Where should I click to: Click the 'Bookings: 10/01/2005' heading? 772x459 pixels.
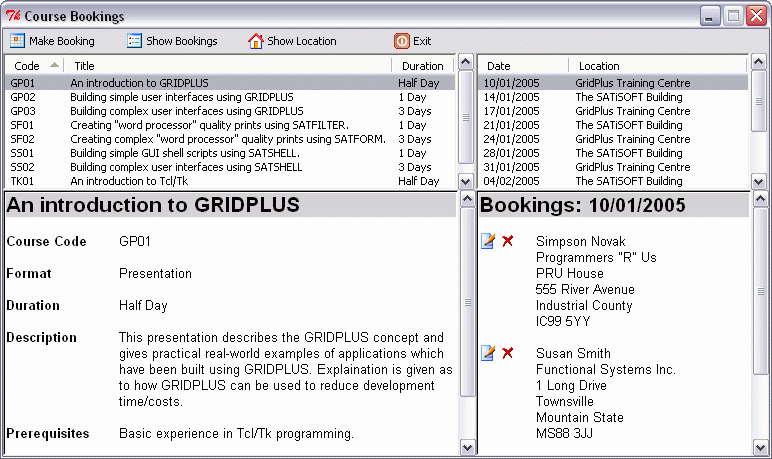coord(582,205)
